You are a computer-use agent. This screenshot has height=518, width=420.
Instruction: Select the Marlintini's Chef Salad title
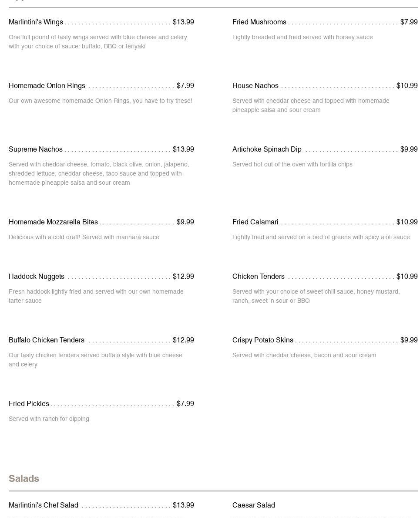pyautogui.click(x=44, y=505)
